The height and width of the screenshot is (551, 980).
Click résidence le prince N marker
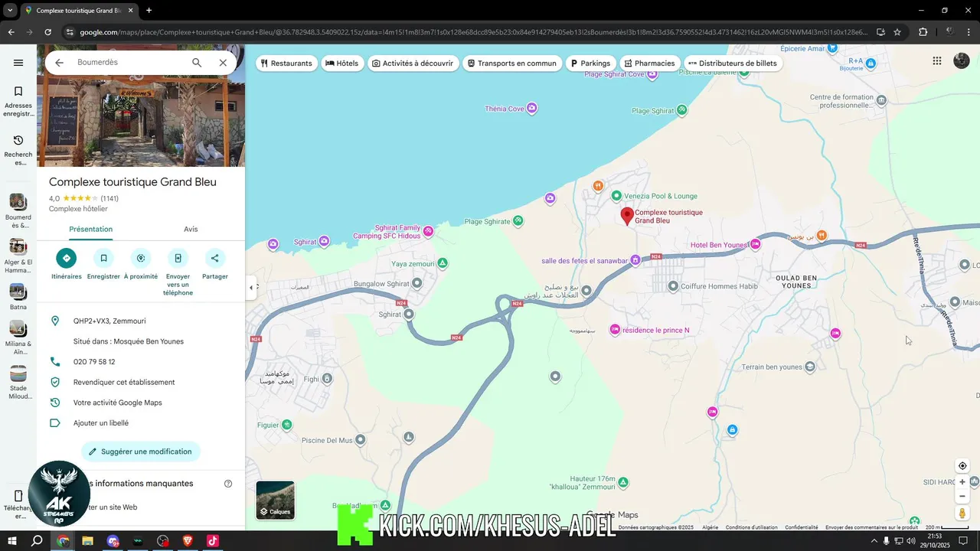coord(615,330)
